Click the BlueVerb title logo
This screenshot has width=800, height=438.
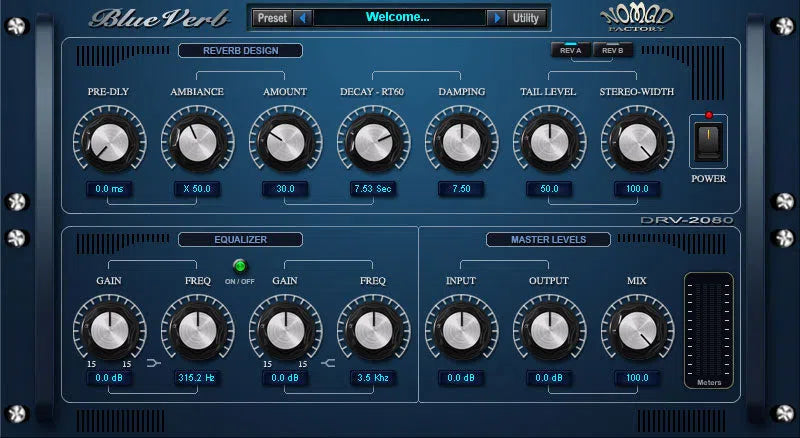[147, 17]
